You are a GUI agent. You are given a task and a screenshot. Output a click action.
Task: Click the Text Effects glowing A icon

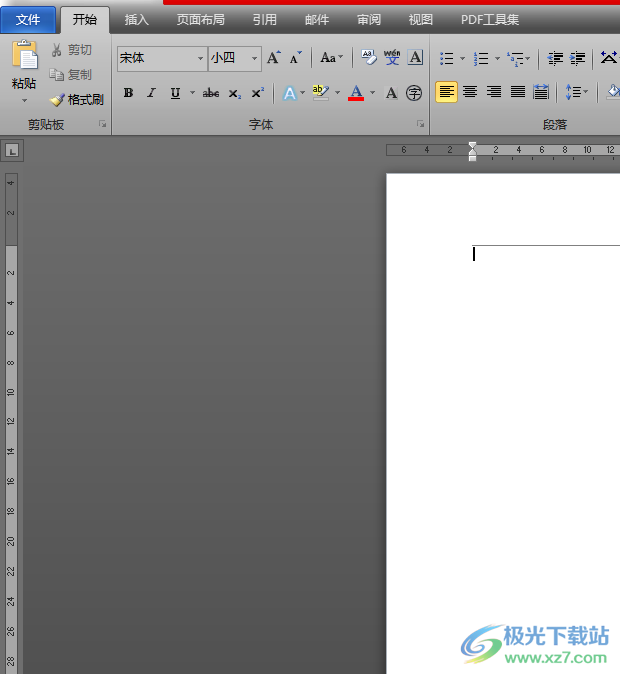click(x=290, y=93)
